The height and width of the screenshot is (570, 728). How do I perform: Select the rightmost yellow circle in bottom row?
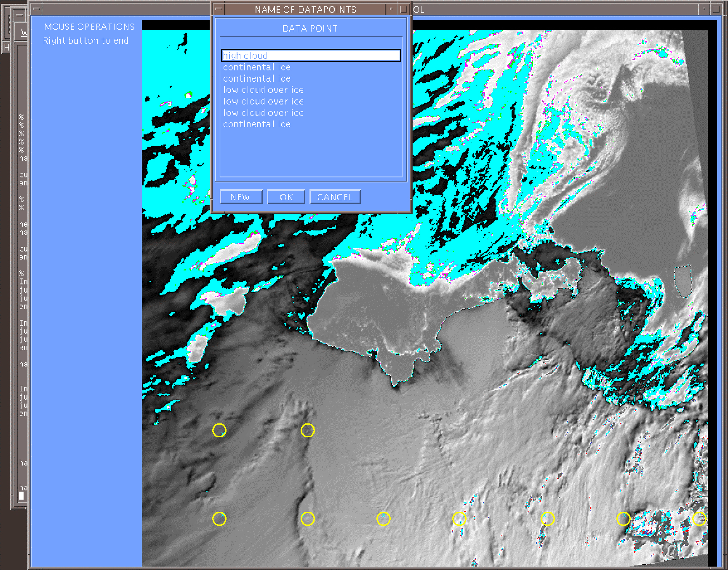pos(699,519)
